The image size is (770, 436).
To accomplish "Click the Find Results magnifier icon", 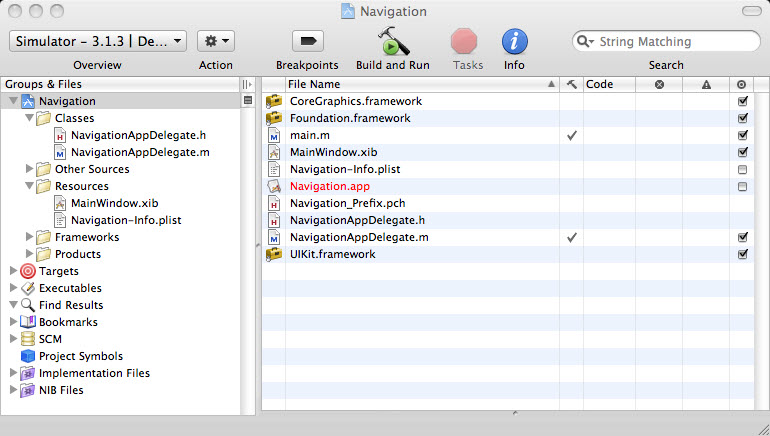I will tap(28, 305).
